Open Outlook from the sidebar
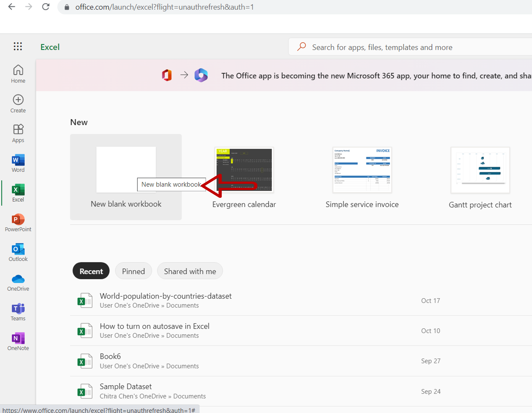This screenshot has height=413, width=532. coord(18,252)
